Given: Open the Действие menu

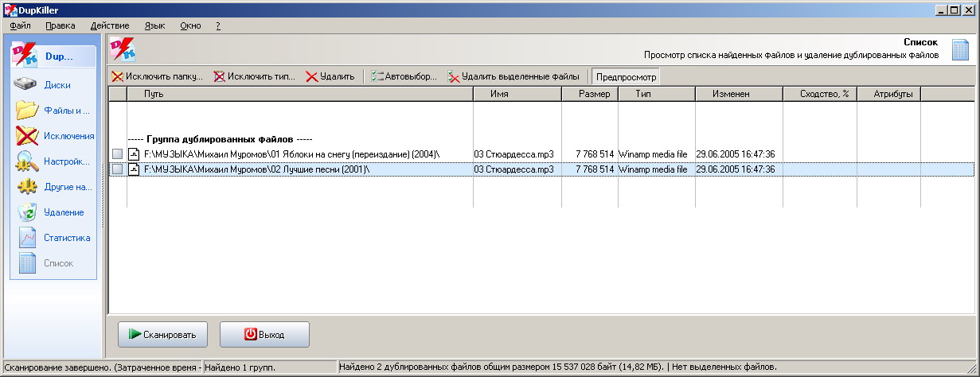Looking at the screenshot, I should [x=109, y=25].
